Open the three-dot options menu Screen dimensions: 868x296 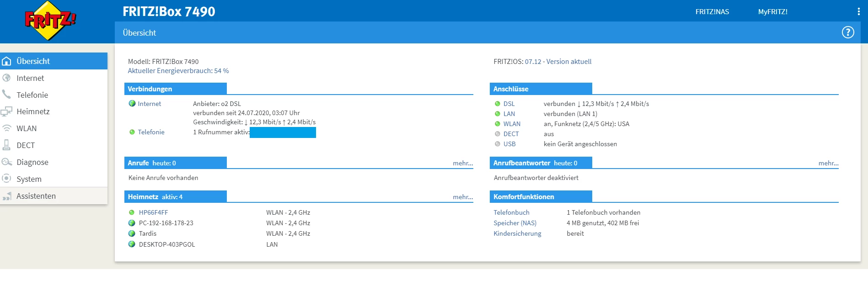tap(858, 12)
